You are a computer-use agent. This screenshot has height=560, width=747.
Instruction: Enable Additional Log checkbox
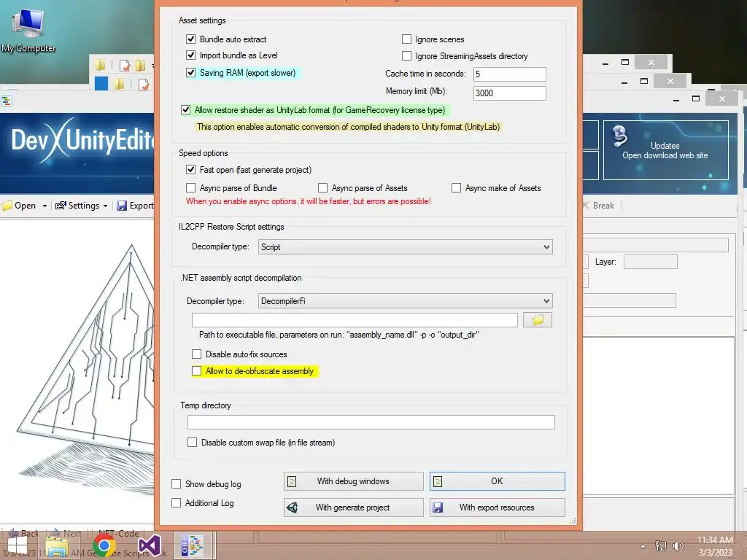[177, 503]
